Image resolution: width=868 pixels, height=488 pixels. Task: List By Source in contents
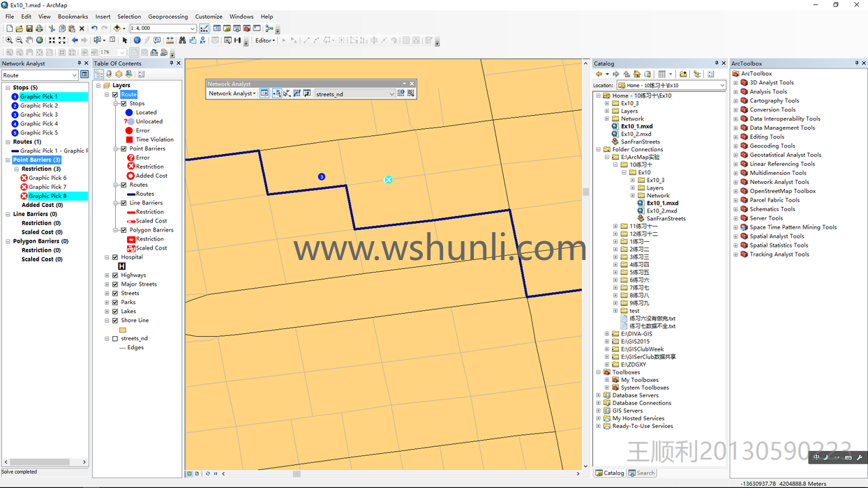click(109, 74)
